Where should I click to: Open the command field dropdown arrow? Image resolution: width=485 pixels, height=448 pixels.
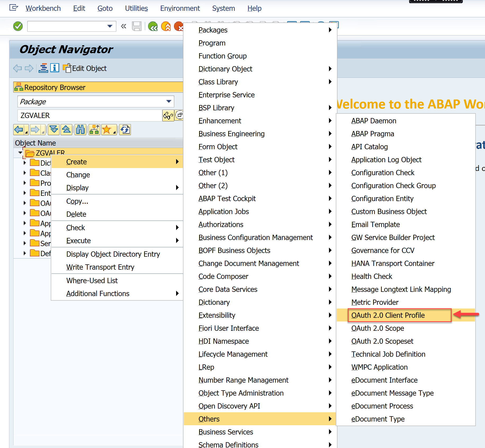(x=110, y=26)
